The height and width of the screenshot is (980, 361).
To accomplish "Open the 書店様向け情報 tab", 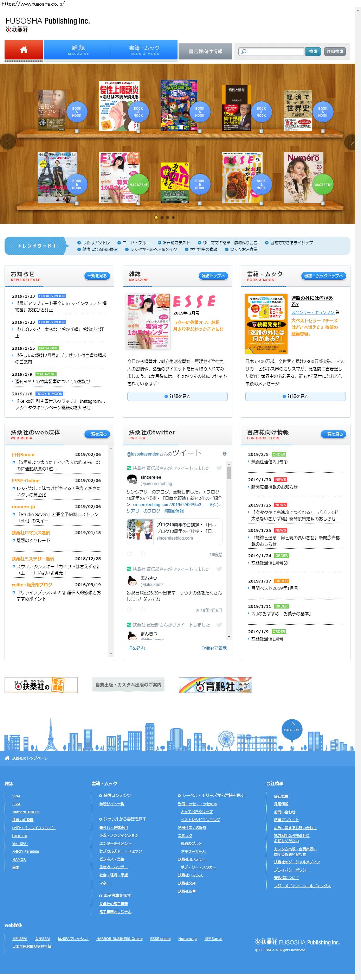I will tap(206, 51).
